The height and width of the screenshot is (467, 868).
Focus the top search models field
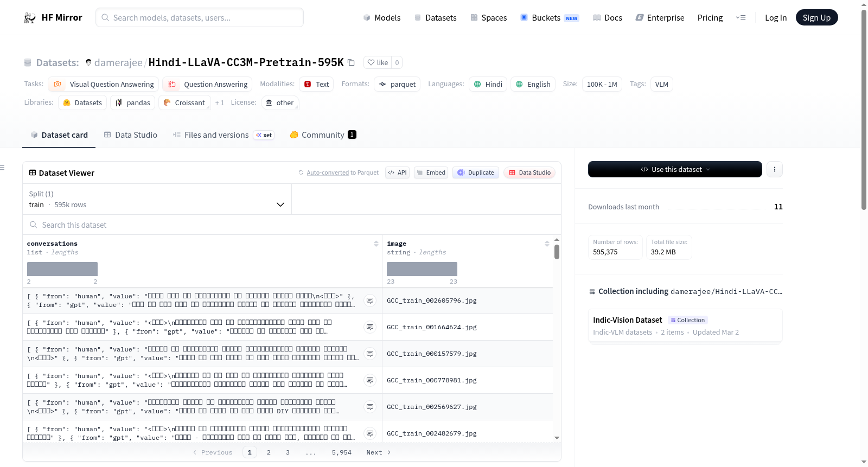click(200, 17)
